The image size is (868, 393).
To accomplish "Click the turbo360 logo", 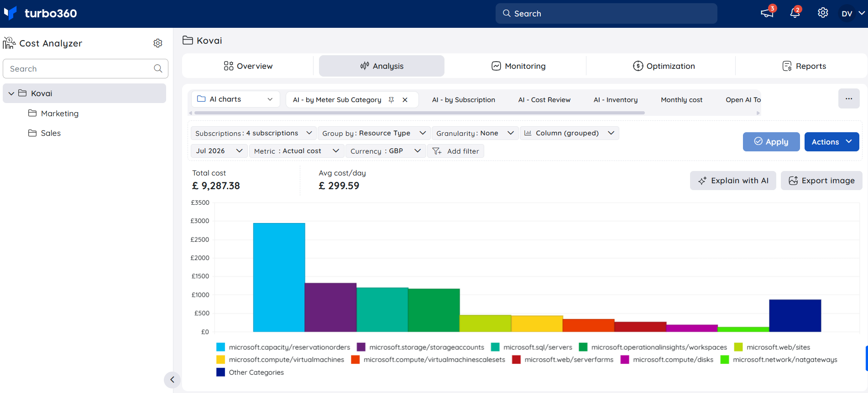I will 40,13.
